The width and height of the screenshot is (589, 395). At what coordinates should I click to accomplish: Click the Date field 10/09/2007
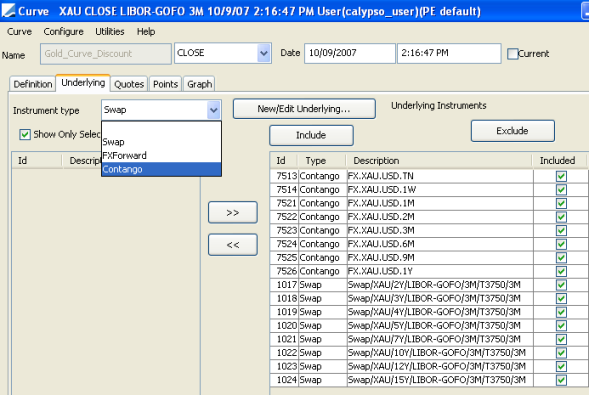pyautogui.click(x=349, y=53)
